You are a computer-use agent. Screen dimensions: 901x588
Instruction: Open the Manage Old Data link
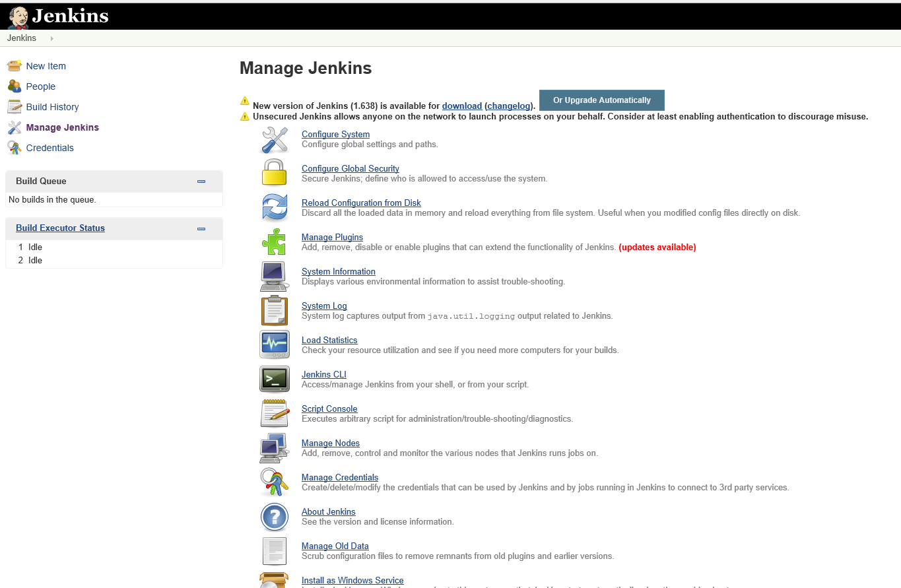pyautogui.click(x=335, y=546)
